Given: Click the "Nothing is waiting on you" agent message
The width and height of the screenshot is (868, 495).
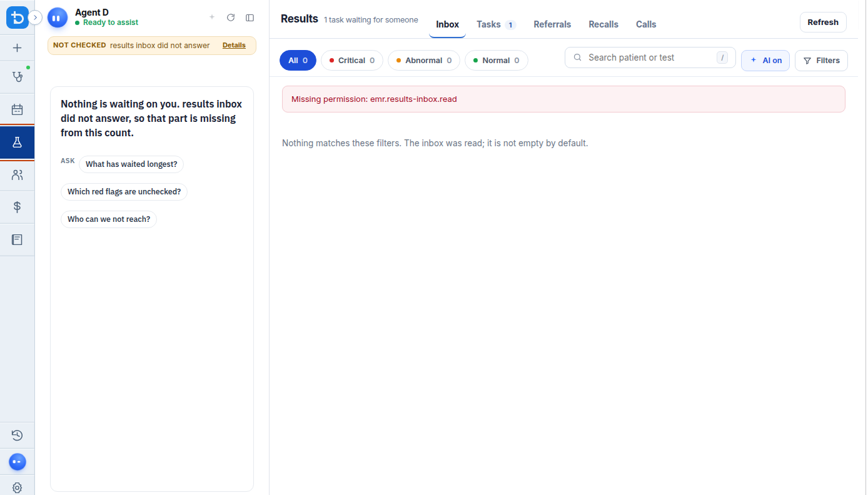Looking at the screenshot, I should point(152,118).
